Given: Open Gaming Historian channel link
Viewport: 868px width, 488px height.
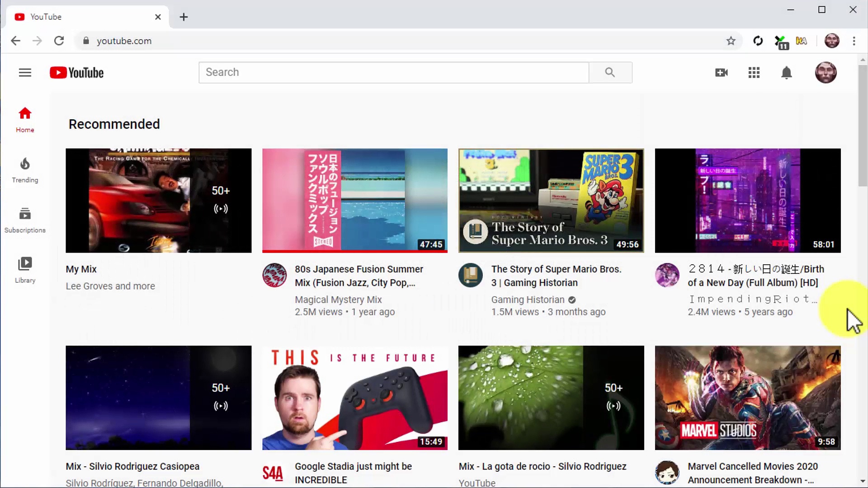Looking at the screenshot, I should click(528, 300).
